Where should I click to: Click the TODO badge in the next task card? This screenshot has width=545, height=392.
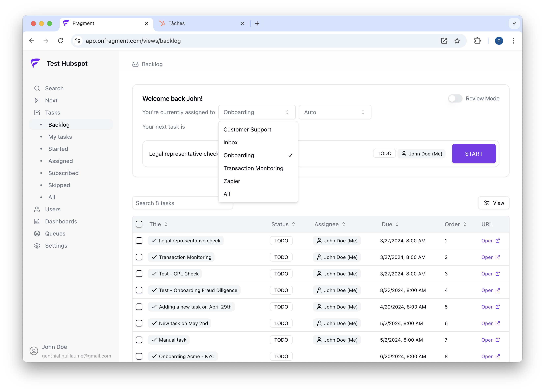[384, 153]
